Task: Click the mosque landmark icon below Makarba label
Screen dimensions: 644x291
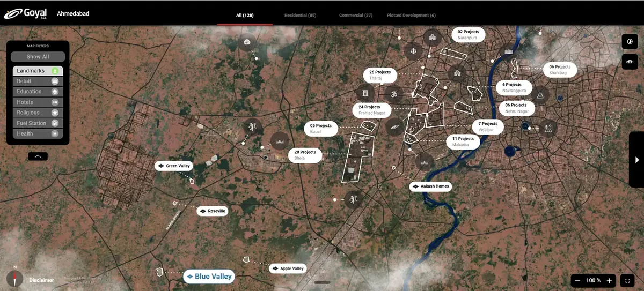Action: [425, 162]
